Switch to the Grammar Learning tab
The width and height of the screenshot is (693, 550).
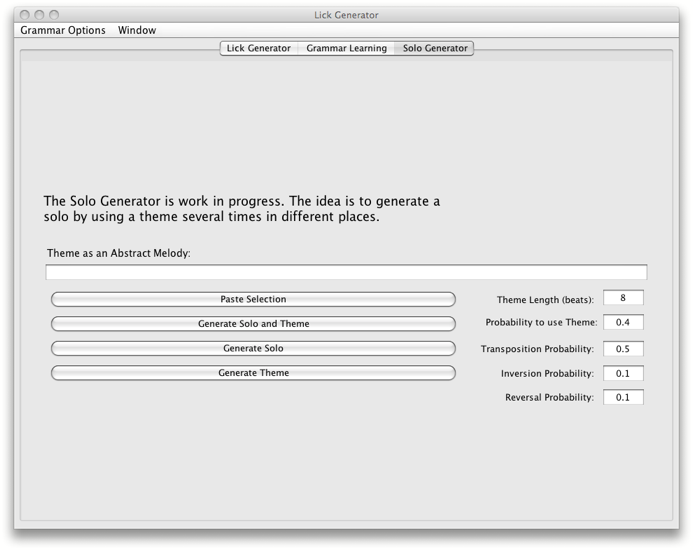pos(346,48)
